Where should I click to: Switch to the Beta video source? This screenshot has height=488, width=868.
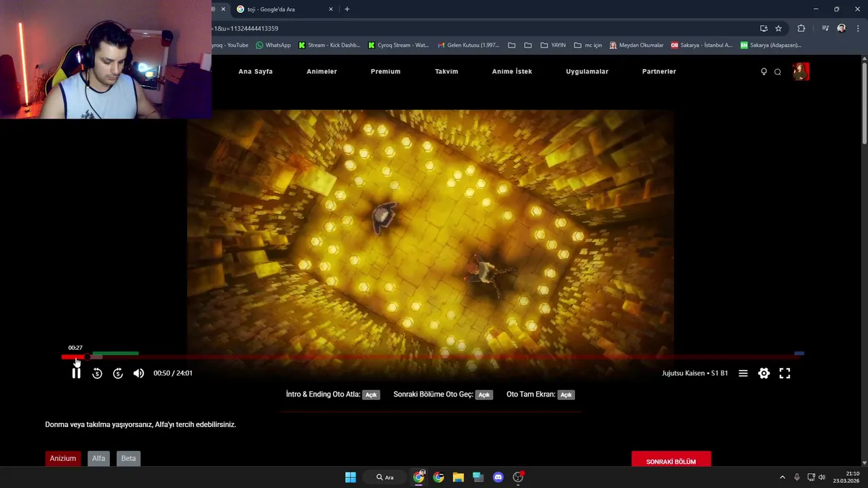point(128,458)
